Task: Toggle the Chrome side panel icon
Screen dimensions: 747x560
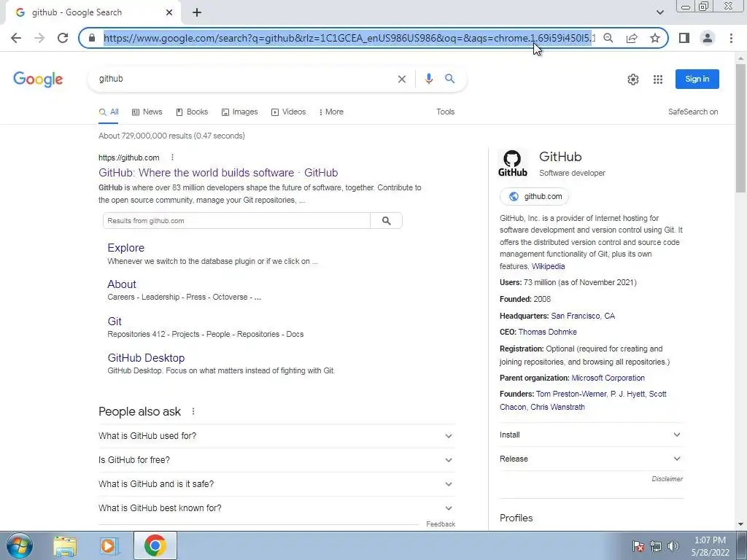Action: 684,38
